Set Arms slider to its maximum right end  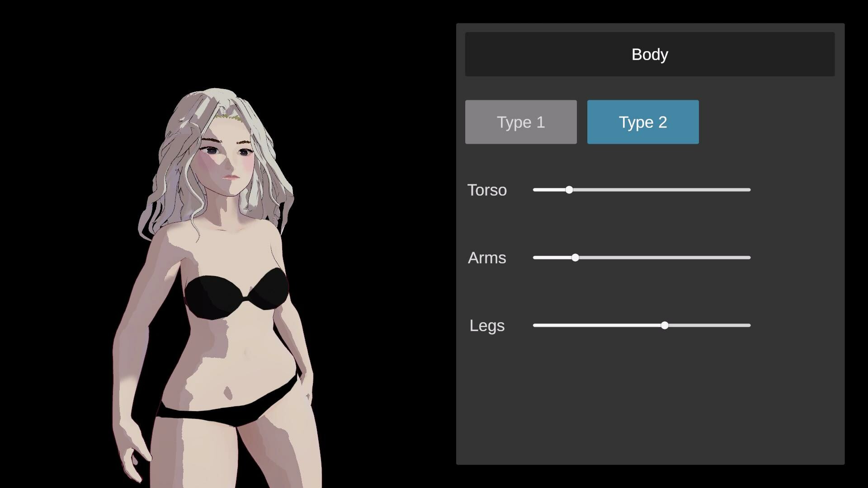(750, 258)
